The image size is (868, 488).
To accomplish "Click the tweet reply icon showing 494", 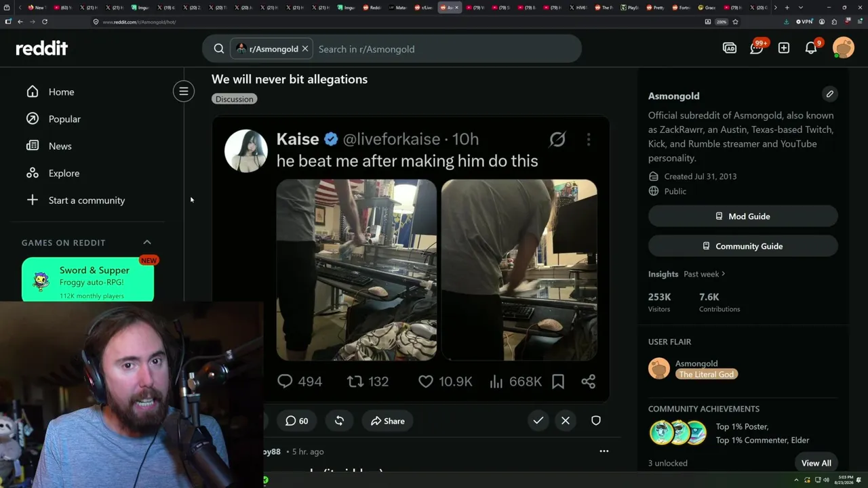I will [285, 382].
